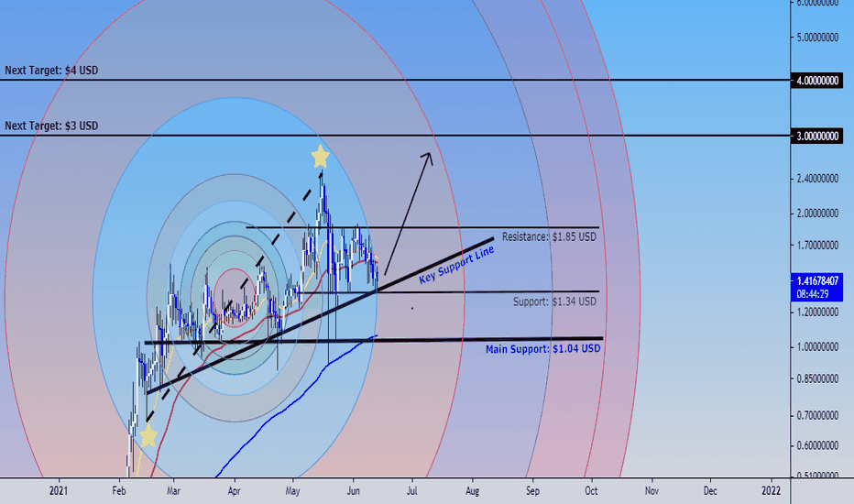Click the 'Key Support Line' text label
The width and height of the screenshot is (854, 504).
pyautogui.click(x=456, y=264)
